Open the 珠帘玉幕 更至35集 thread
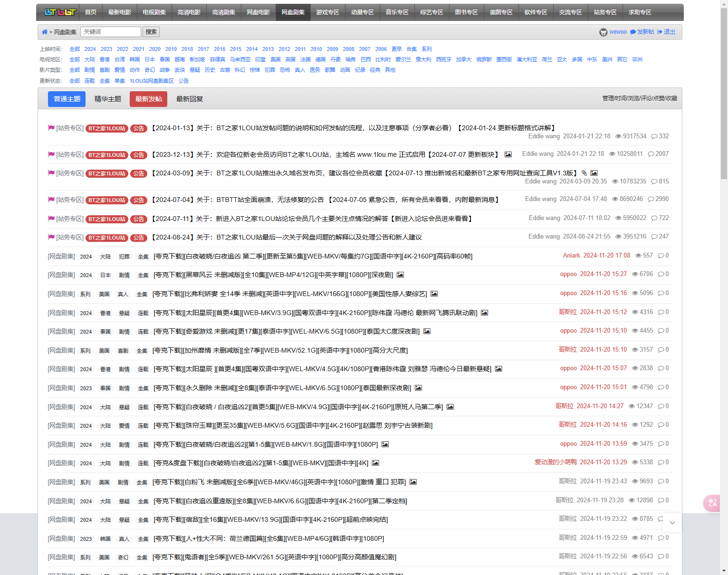The width and height of the screenshot is (728, 575). pos(293,425)
